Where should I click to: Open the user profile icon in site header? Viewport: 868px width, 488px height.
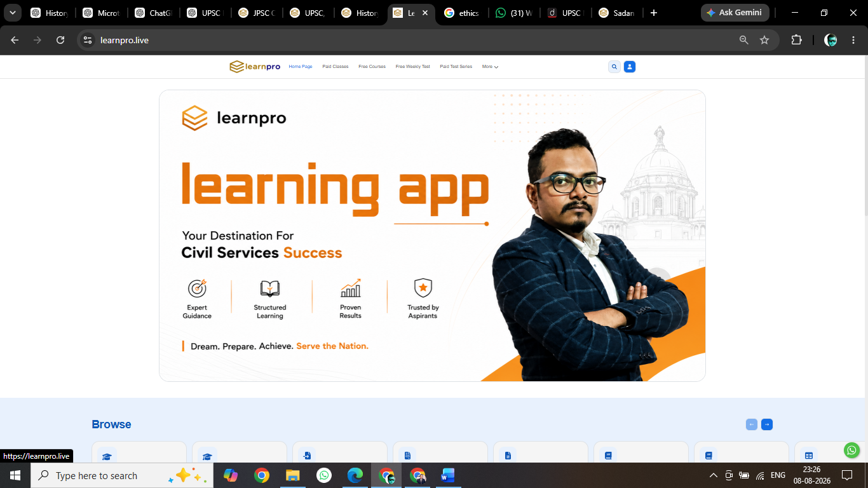630,67
